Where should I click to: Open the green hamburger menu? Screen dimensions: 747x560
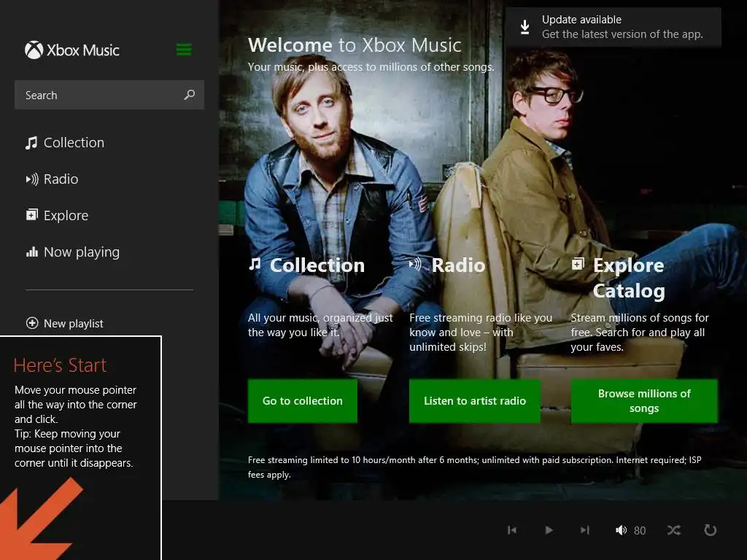click(x=184, y=50)
